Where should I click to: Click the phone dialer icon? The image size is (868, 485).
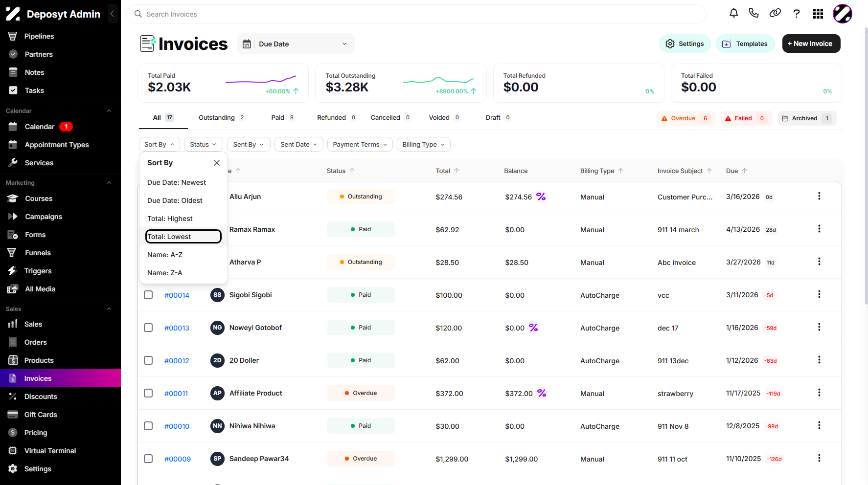click(x=754, y=13)
